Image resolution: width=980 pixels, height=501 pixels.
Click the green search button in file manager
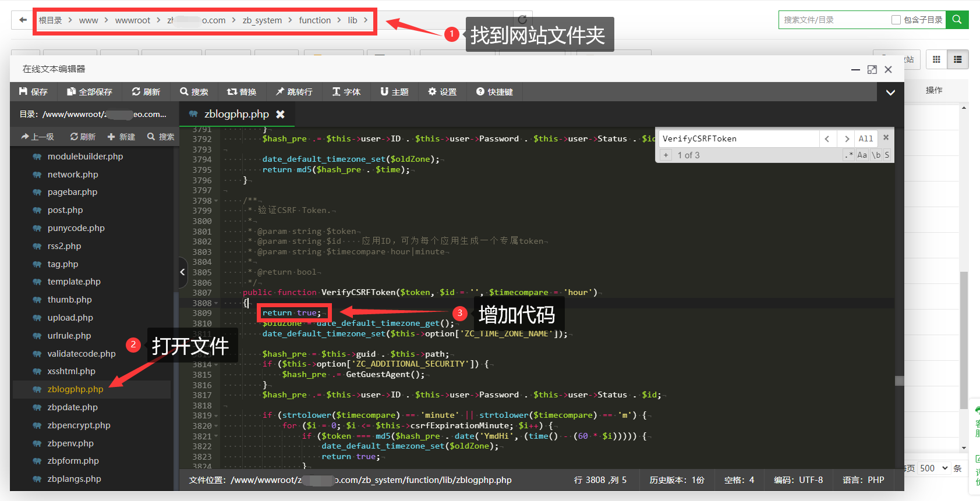[x=957, y=20]
